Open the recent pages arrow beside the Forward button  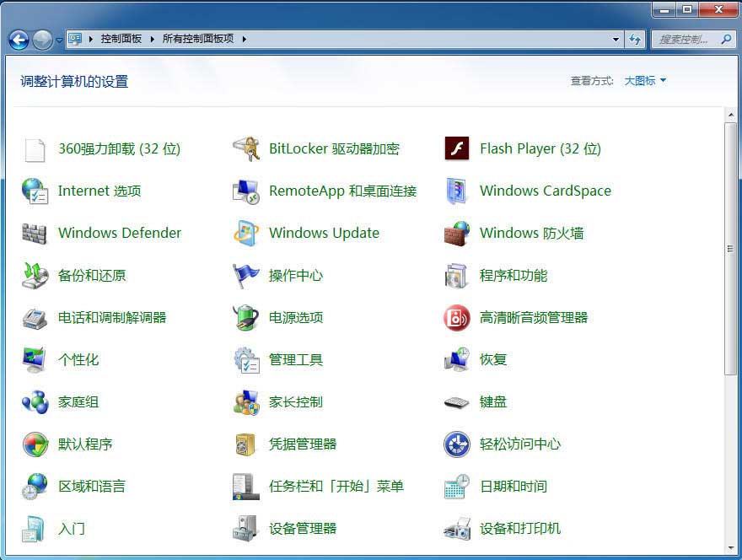click(x=59, y=40)
